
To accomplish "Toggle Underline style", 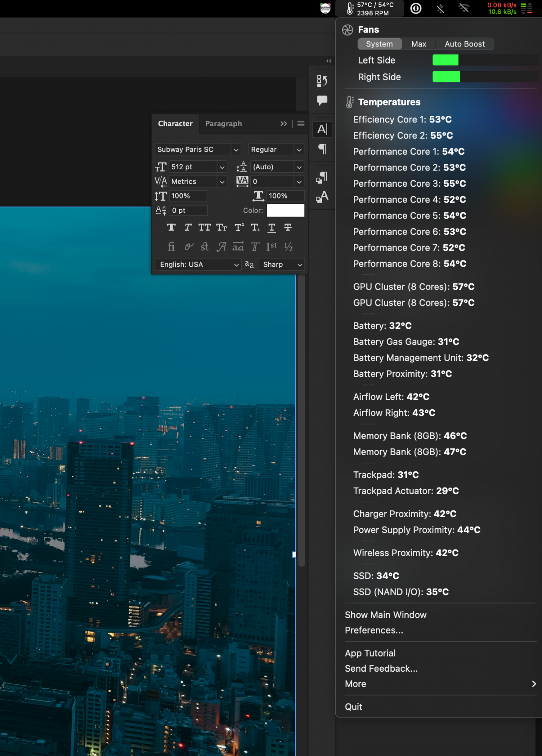I will [x=272, y=227].
